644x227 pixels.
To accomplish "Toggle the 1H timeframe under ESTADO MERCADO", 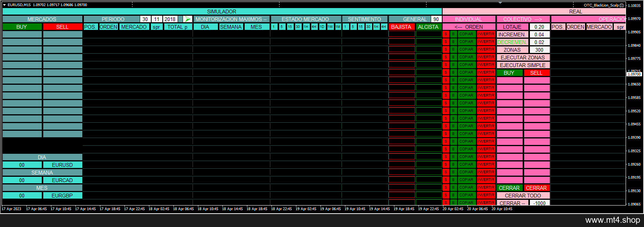I will (306, 27).
